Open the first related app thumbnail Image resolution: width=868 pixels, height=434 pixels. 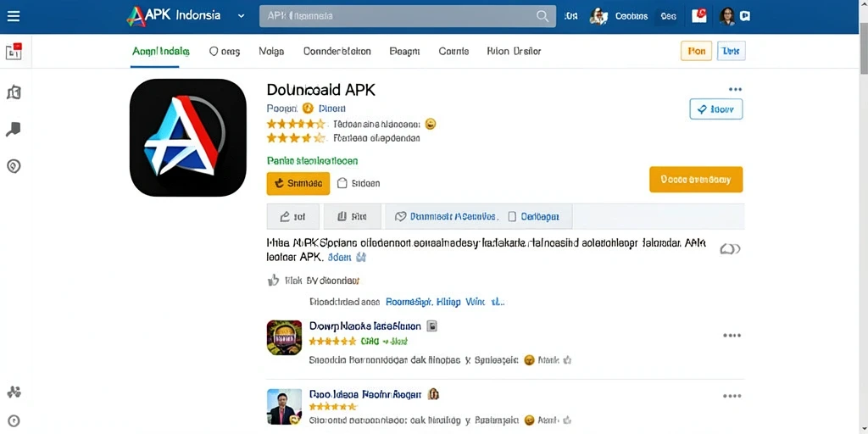point(284,337)
